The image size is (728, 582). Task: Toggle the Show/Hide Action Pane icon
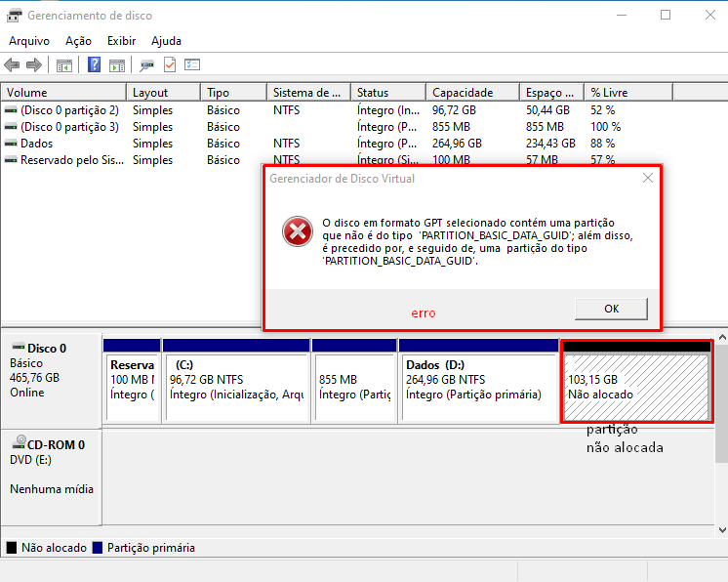click(117, 65)
